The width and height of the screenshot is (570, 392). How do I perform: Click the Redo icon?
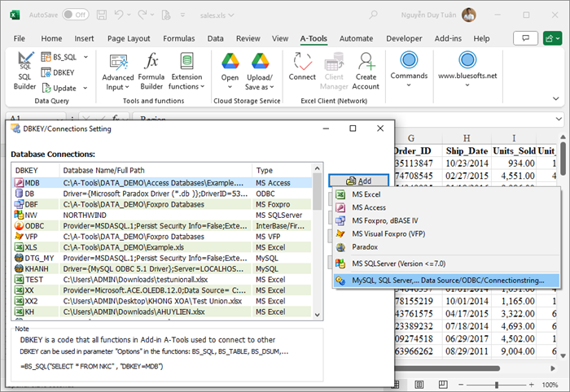click(142, 15)
